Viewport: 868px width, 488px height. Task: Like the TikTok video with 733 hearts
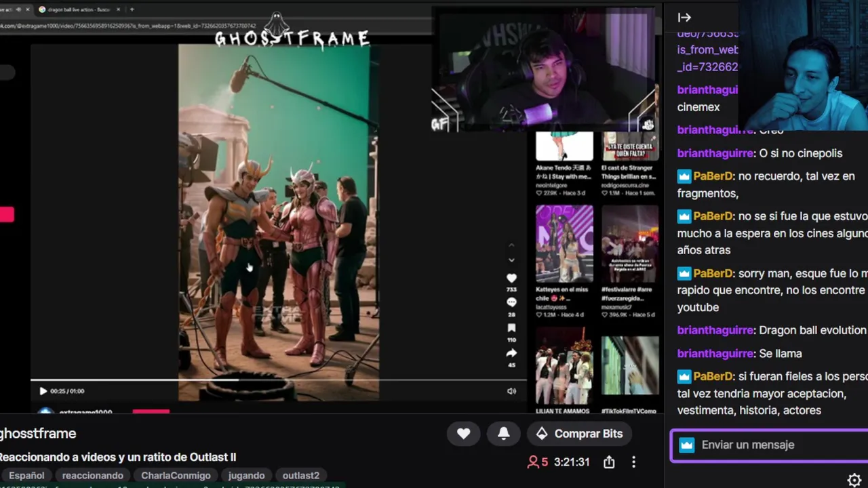511,278
